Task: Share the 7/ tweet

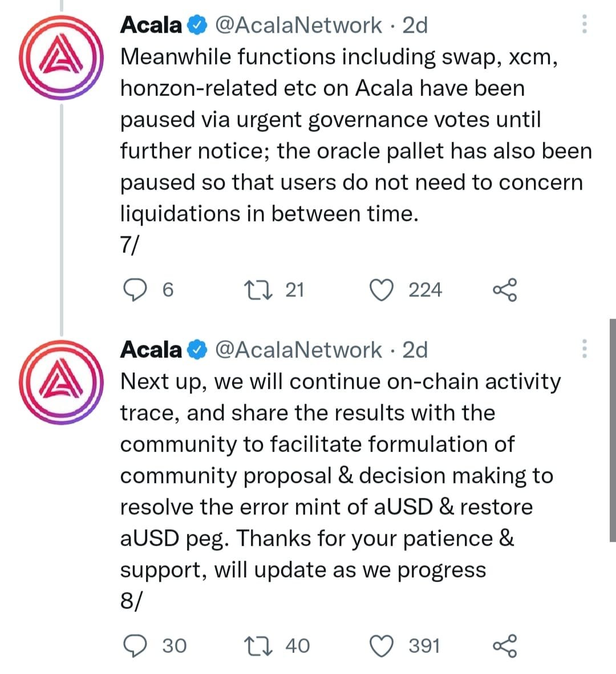Action: pos(505,290)
